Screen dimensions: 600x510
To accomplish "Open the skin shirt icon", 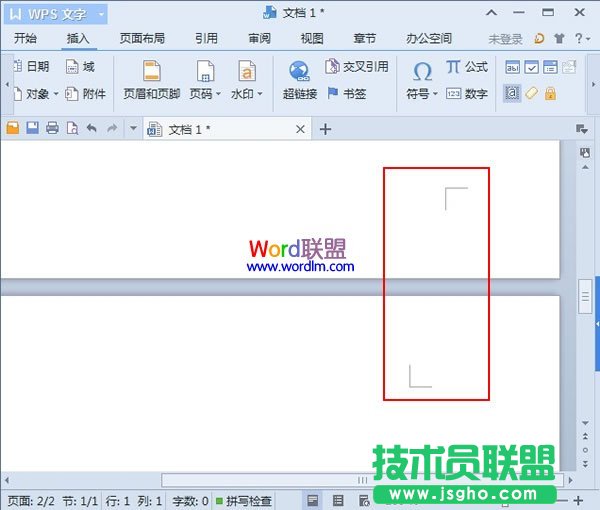I will (559, 38).
